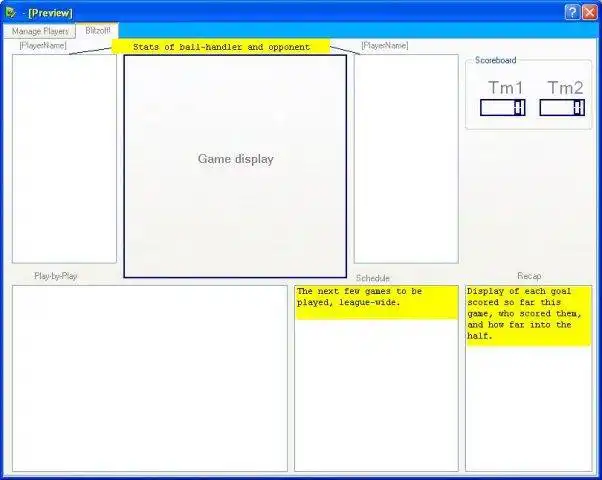
Task: Switch to the Manage Players tab
Action: click(40, 31)
